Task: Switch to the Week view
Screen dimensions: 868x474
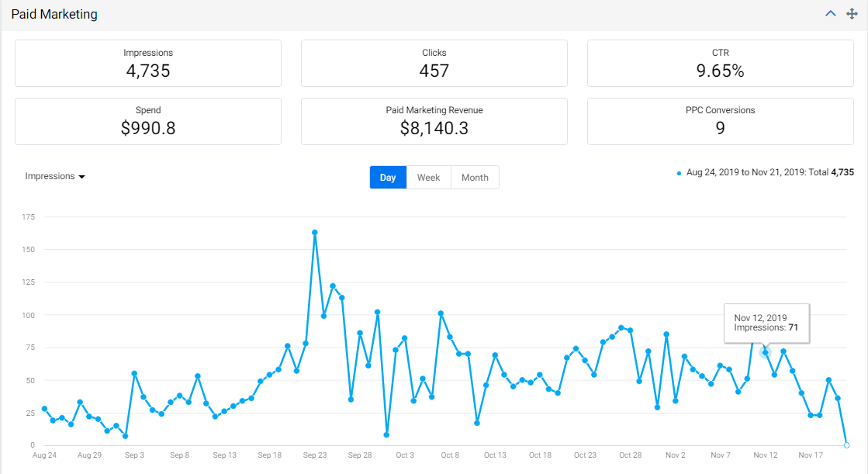Action: click(x=428, y=177)
